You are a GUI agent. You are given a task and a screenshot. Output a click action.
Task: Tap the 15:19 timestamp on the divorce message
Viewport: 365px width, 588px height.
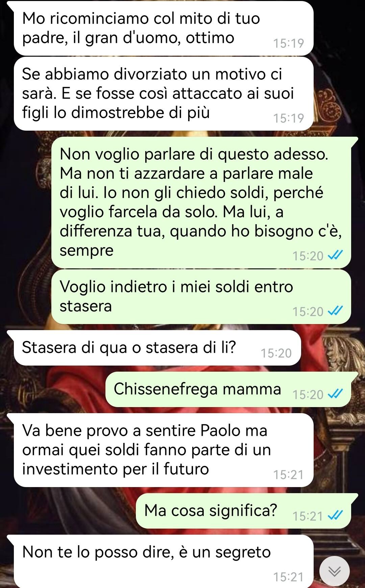(x=289, y=118)
